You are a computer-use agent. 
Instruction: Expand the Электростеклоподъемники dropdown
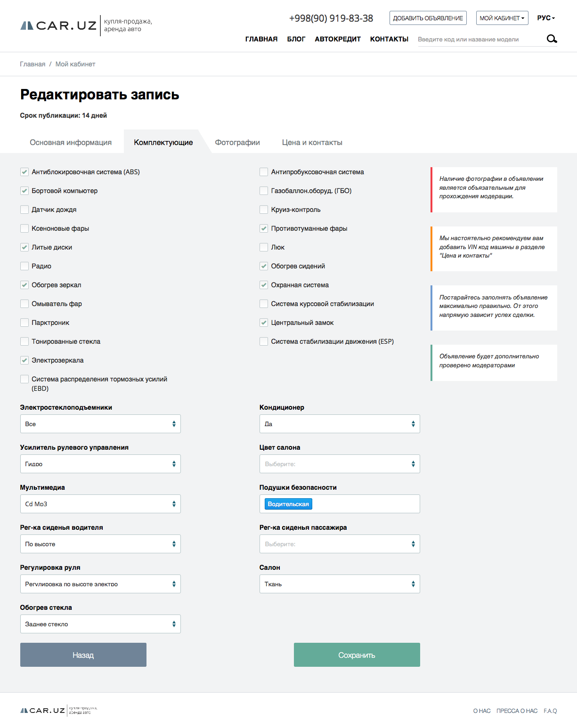click(x=100, y=424)
